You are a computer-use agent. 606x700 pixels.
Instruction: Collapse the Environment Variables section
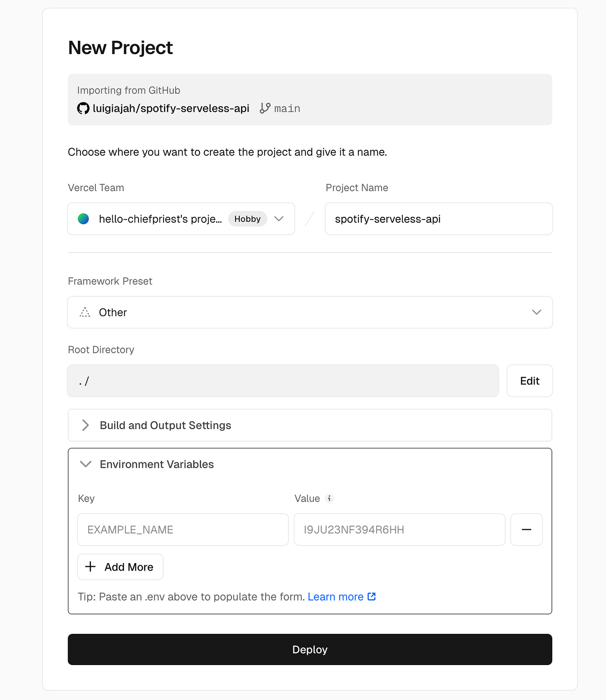point(310,464)
